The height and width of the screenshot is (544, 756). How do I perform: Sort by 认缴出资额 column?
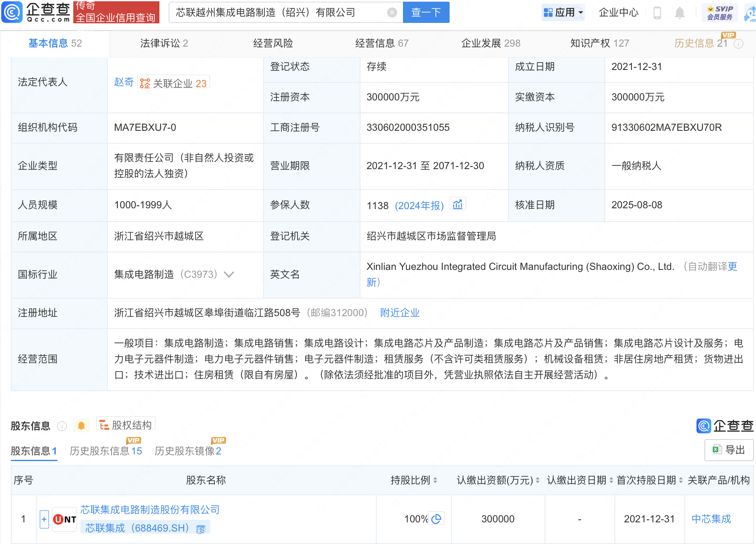click(x=537, y=480)
